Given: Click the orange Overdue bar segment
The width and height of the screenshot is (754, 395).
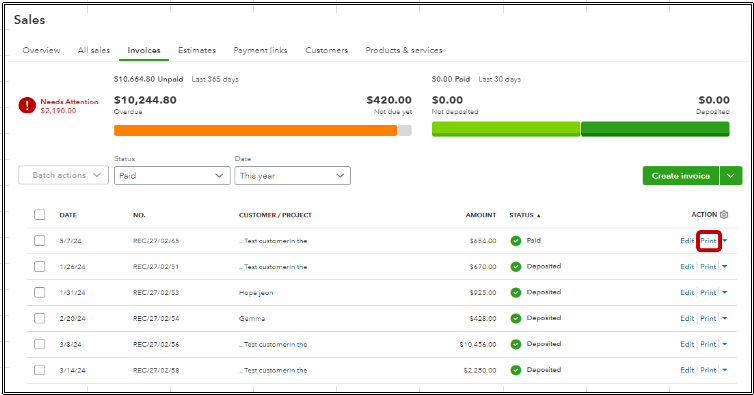Looking at the screenshot, I should 255,130.
